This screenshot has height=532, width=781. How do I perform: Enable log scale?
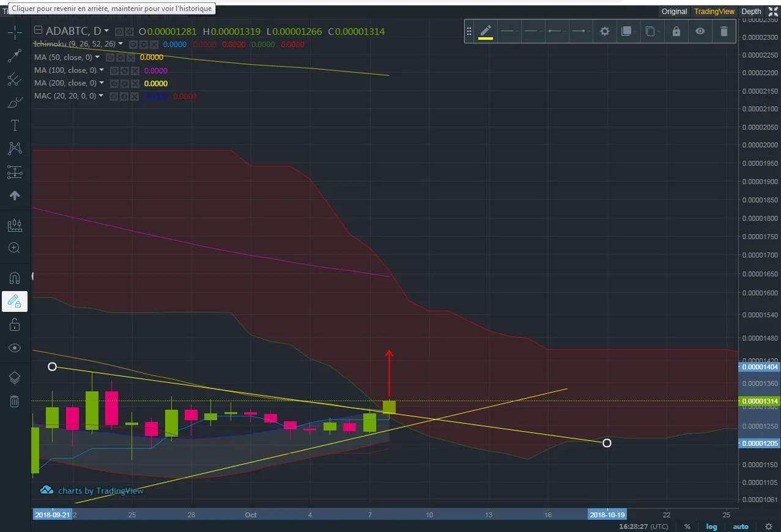click(711, 526)
